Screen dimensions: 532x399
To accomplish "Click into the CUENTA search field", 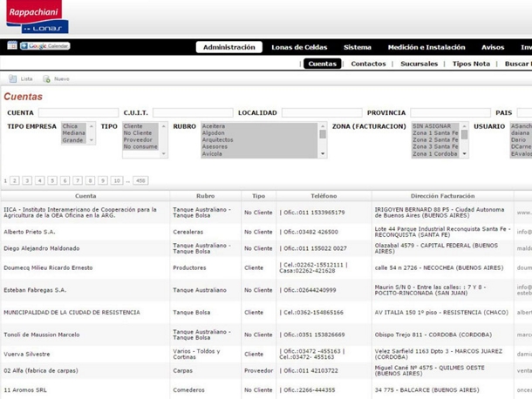I will tap(78, 113).
